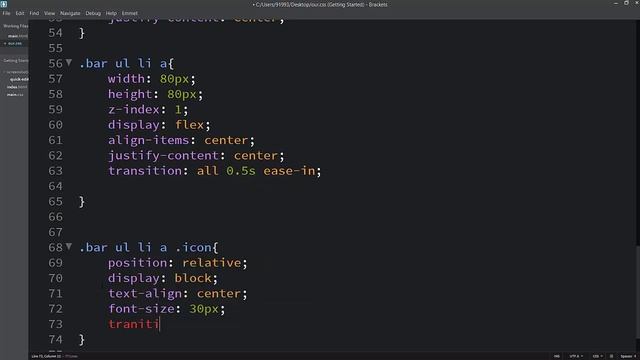Select main.html in Working Files
Viewport: 640px width, 360px height.
click(x=18, y=36)
